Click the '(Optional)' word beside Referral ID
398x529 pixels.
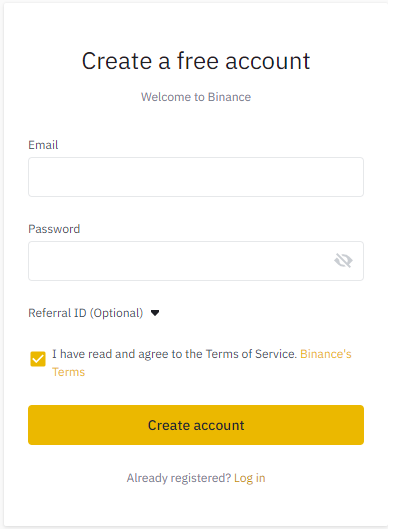[116, 313]
